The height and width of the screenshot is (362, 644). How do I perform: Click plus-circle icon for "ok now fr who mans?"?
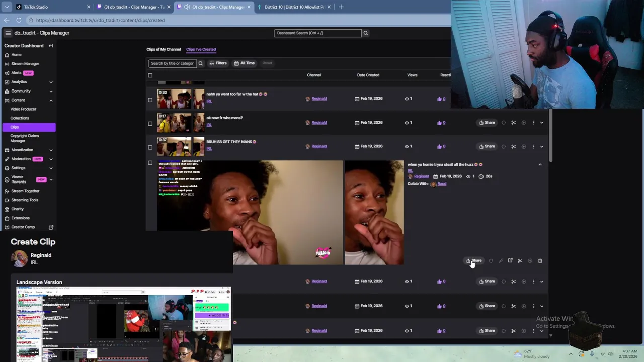point(523,123)
